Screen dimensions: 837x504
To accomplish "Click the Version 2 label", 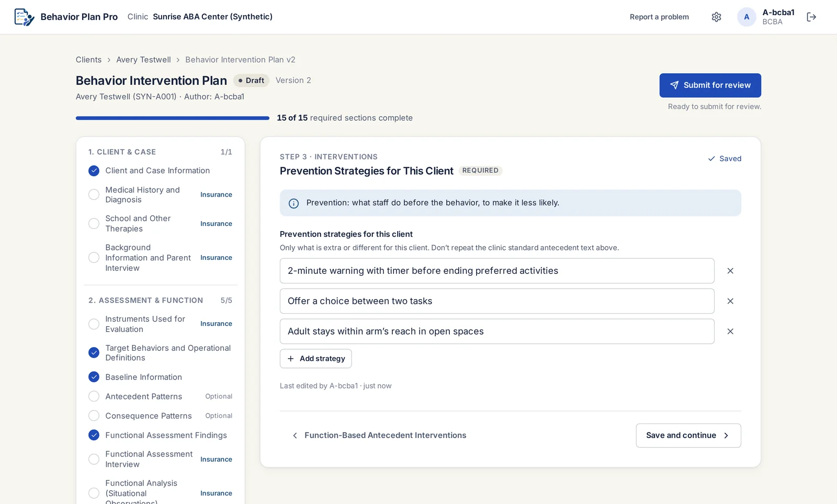I will [x=293, y=81].
